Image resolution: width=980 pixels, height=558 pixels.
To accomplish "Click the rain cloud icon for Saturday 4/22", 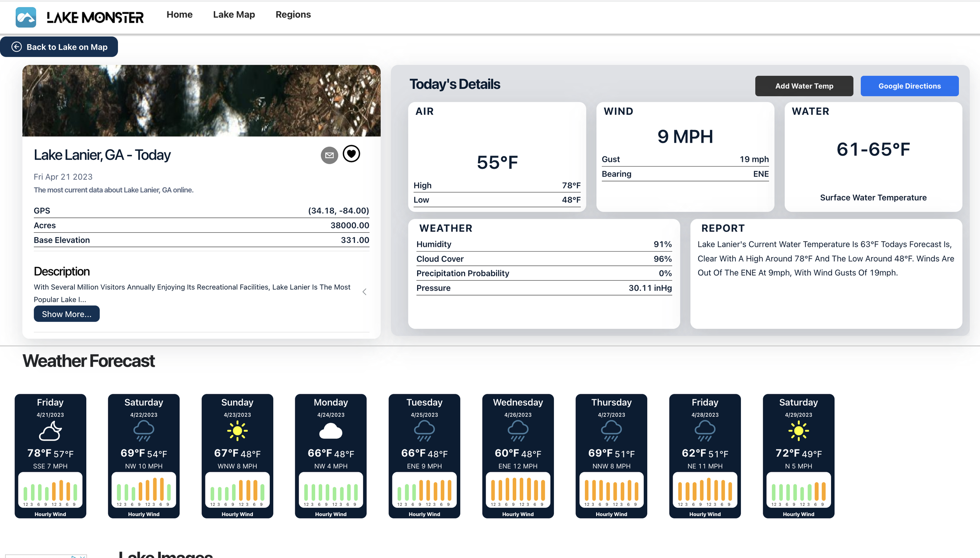I will (x=143, y=431).
